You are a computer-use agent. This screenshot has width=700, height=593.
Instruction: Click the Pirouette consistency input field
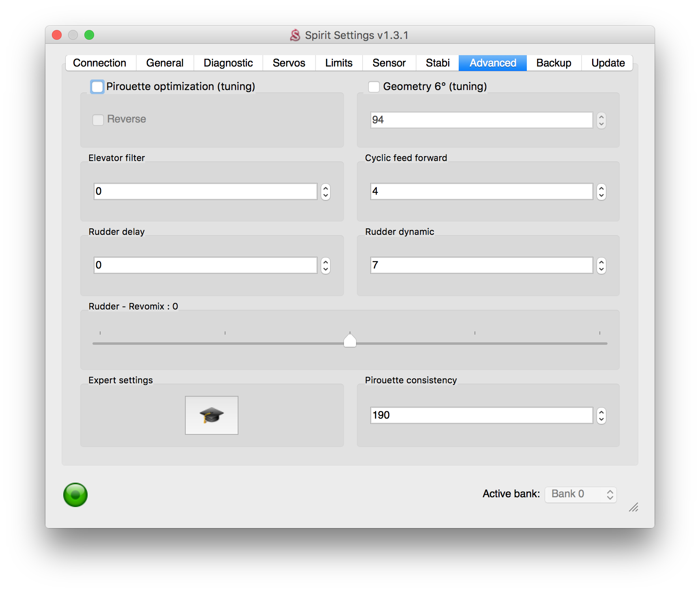click(x=481, y=415)
